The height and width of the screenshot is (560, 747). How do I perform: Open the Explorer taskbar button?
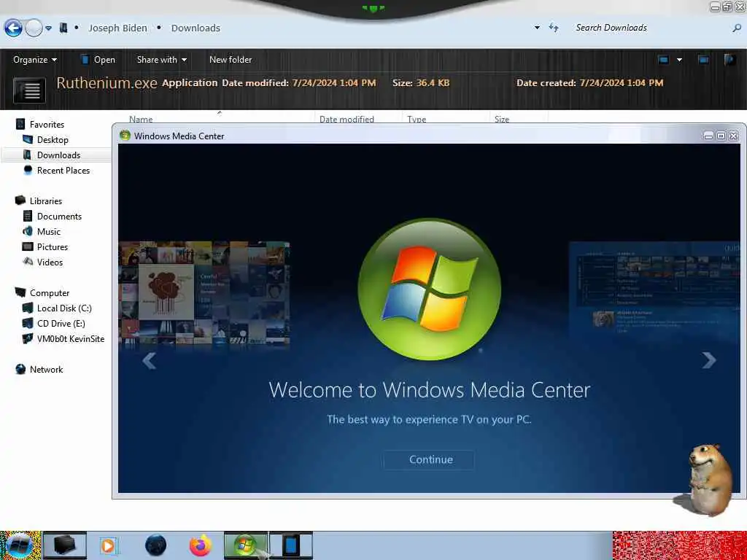(65, 545)
